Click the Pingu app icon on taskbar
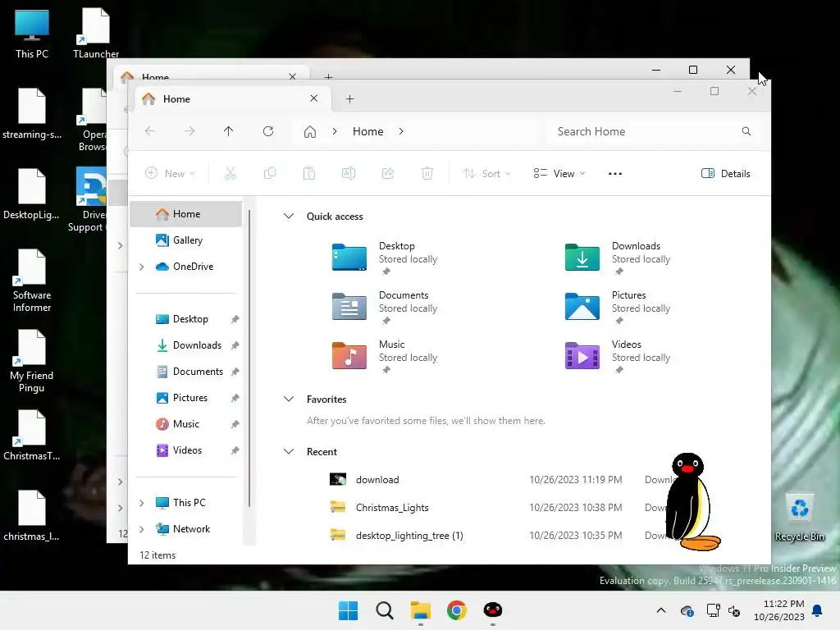Image resolution: width=840 pixels, height=630 pixels. point(492,610)
